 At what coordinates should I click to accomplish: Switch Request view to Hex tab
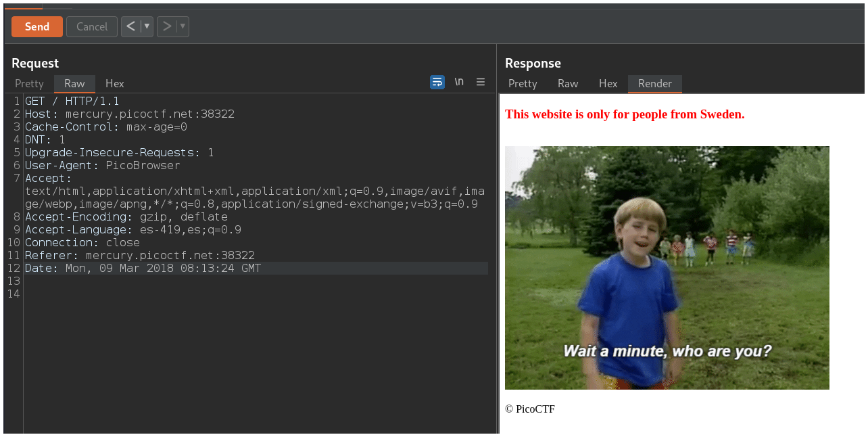(115, 83)
